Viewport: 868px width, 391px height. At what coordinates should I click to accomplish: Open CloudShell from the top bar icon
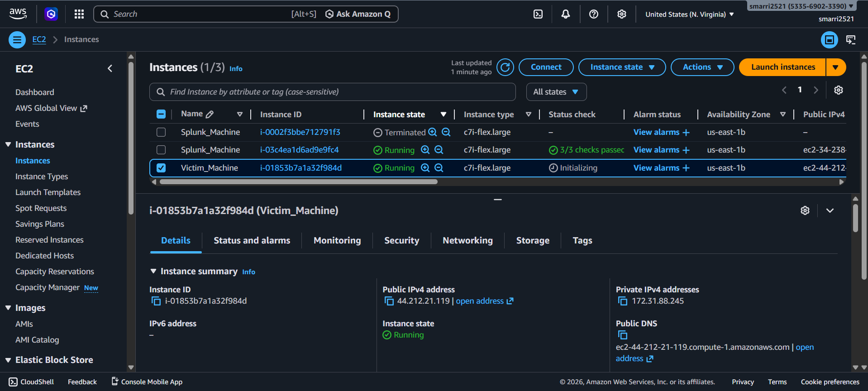538,14
